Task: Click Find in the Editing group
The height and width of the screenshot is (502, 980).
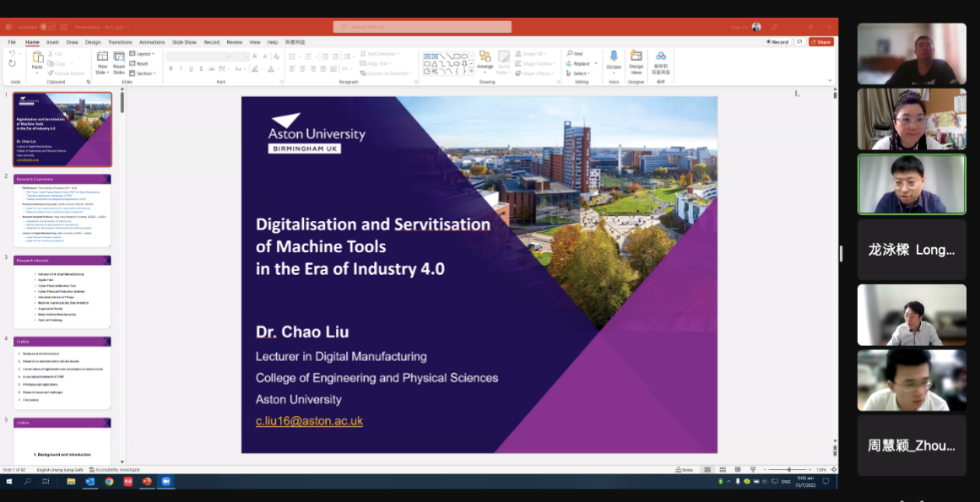Action: click(575, 54)
